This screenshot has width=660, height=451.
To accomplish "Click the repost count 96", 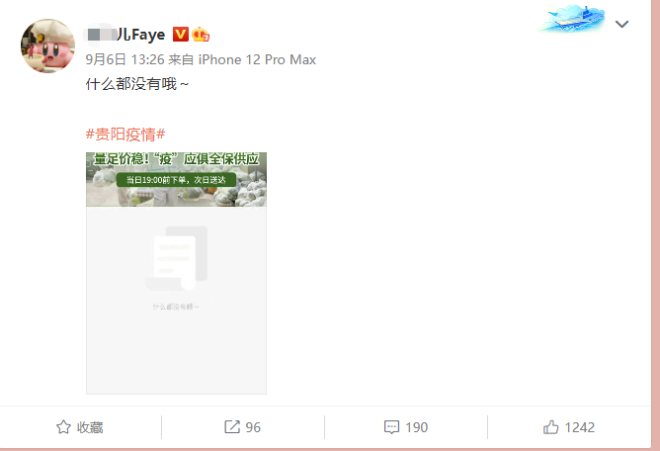I will [x=253, y=427].
